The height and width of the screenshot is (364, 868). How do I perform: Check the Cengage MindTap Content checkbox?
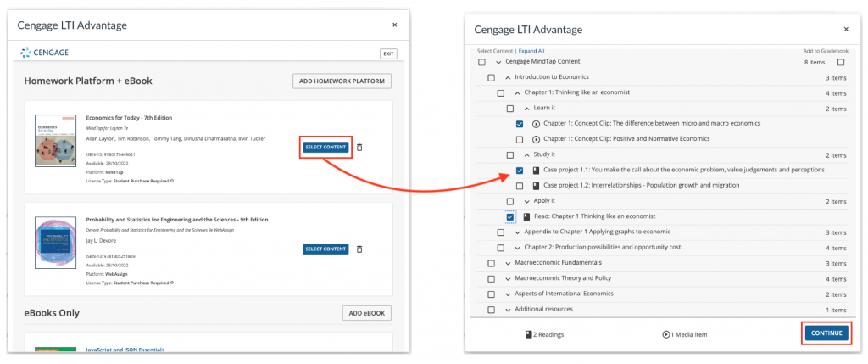[x=481, y=62]
